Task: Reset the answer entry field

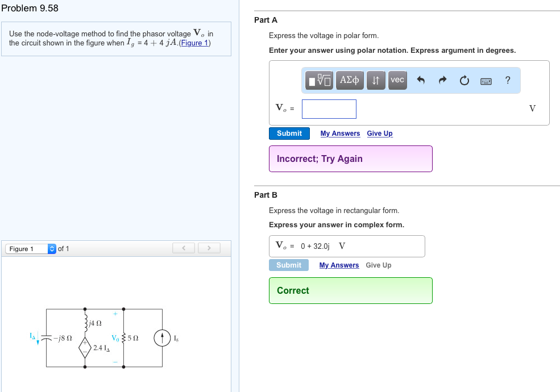Action: tap(464, 80)
